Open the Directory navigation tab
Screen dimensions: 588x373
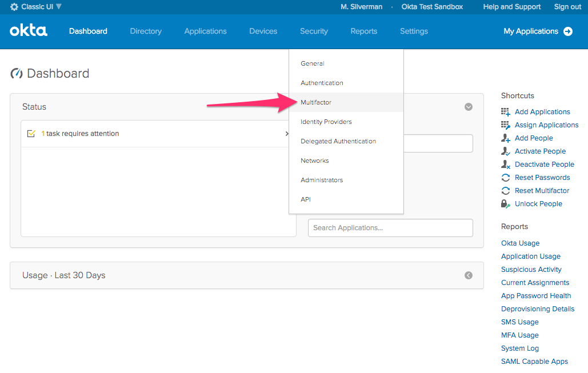146,31
